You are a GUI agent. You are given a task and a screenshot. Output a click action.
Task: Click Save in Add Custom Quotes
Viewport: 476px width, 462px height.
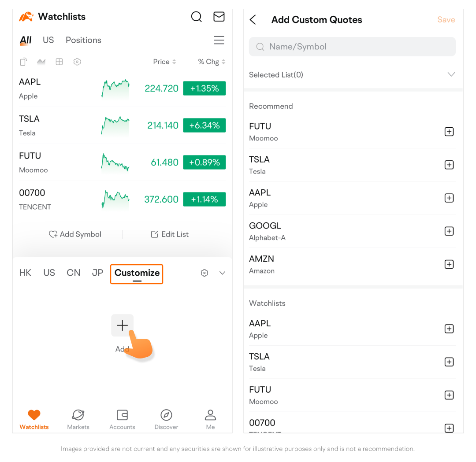point(446,20)
